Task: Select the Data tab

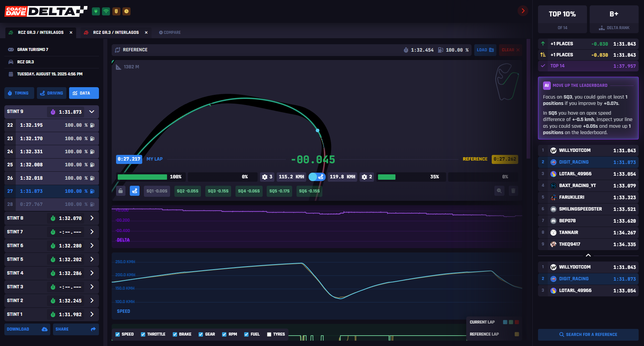Action: point(84,93)
